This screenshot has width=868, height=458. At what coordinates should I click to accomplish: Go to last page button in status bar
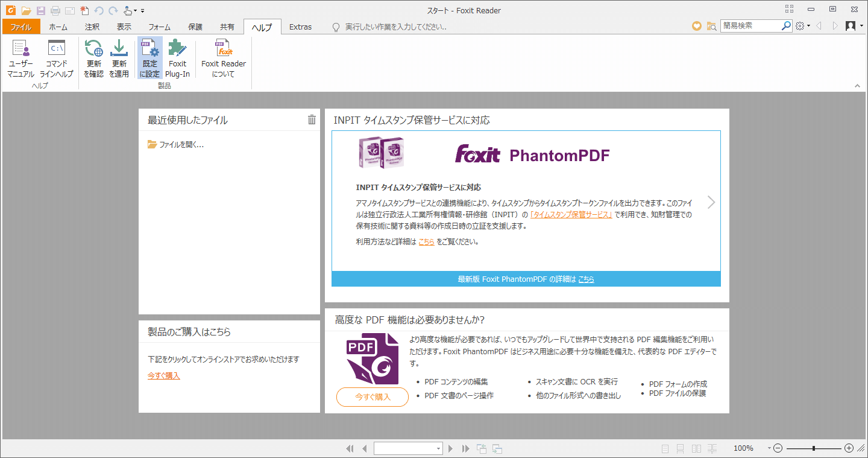pyautogui.click(x=465, y=448)
